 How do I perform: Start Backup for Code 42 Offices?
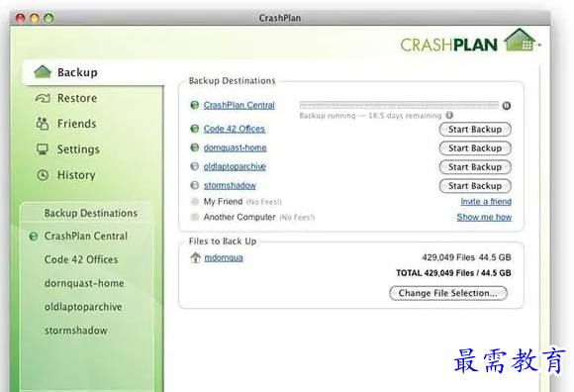pos(475,130)
